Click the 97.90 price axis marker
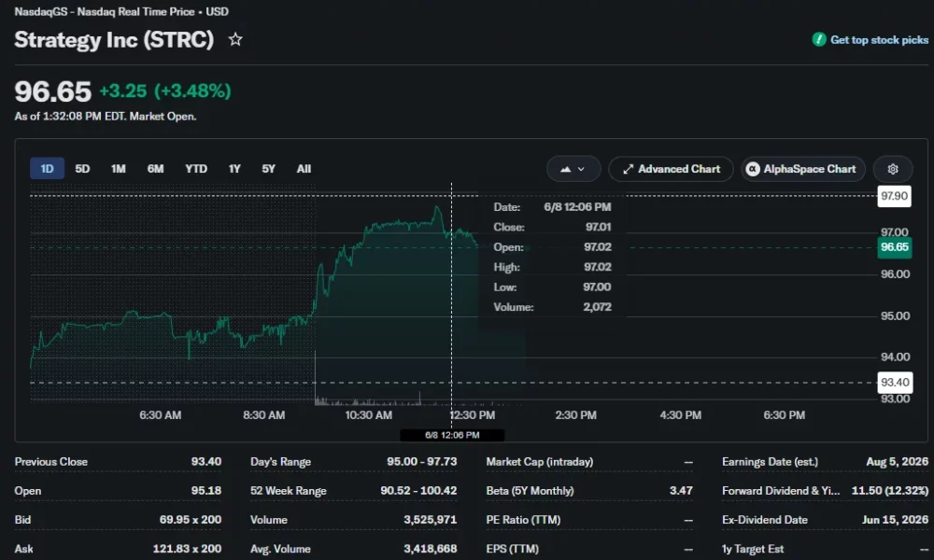 pos(894,196)
